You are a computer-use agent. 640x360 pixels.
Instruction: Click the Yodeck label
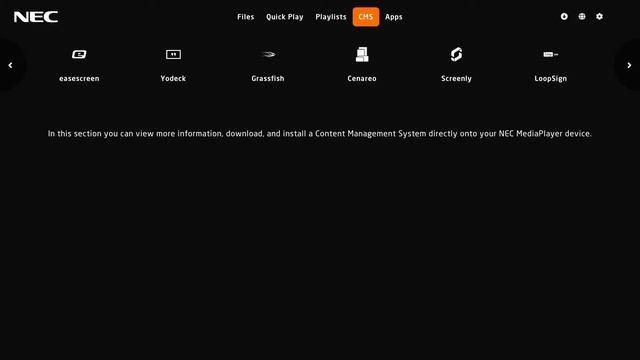pyautogui.click(x=173, y=78)
